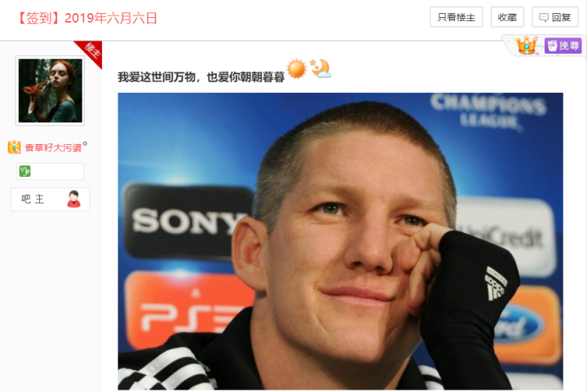The height and width of the screenshot is (392, 587).
Task: Click the 只看楼主 button
Action: coord(456,17)
